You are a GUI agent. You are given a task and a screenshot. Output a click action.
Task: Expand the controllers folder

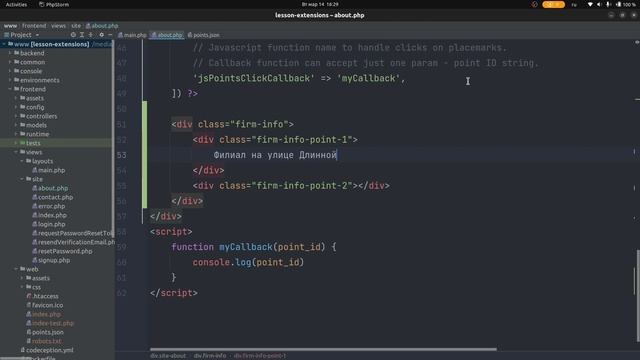tap(16, 116)
